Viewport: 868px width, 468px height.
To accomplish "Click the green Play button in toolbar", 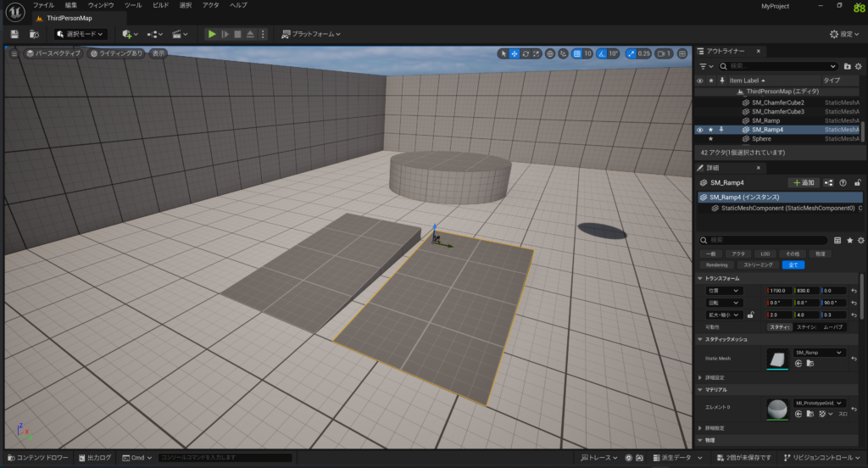I will point(212,34).
